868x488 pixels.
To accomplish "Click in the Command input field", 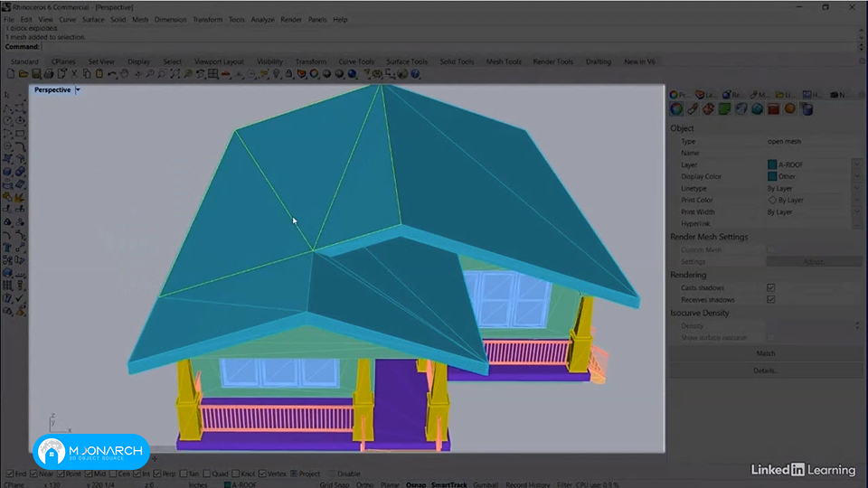I will coord(448,47).
